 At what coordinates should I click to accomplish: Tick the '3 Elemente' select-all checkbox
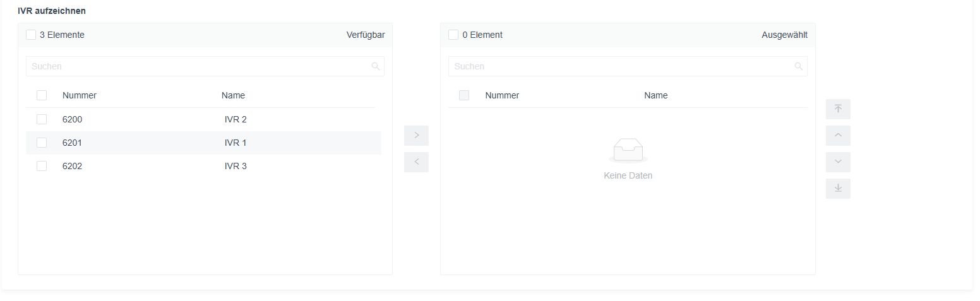click(x=31, y=35)
